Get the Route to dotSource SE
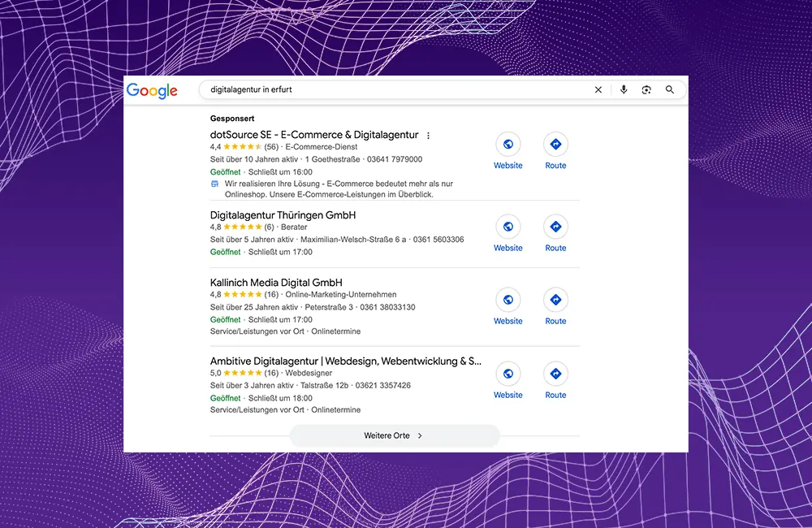812x528 pixels. (x=555, y=145)
